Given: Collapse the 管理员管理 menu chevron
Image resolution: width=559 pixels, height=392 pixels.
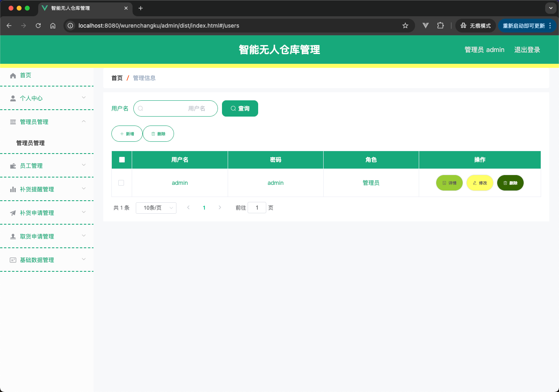Looking at the screenshot, I should 84,121.
